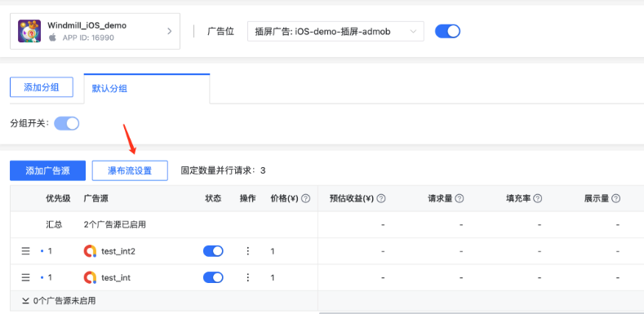Toggle the ad placement switch beside dropdown

tap(447, 31)
